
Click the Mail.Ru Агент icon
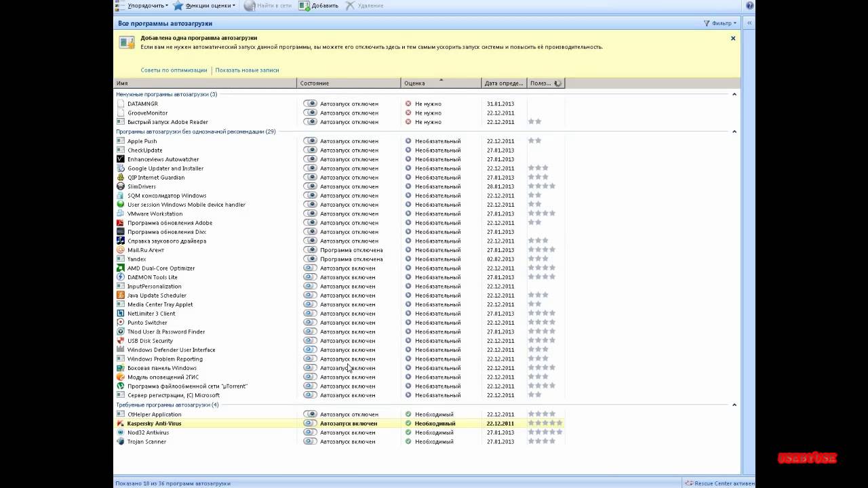pos(121,250)
